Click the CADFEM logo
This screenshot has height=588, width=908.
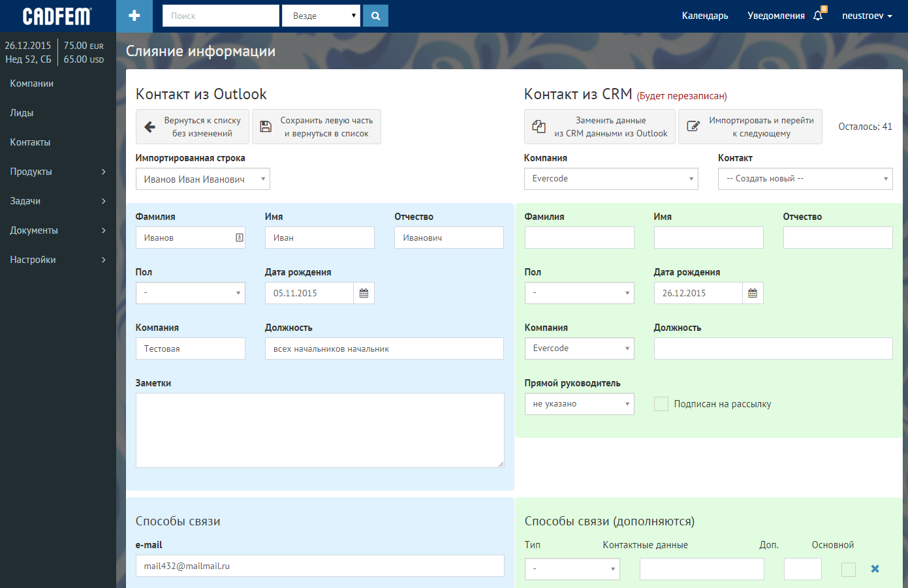pos(57,16)
